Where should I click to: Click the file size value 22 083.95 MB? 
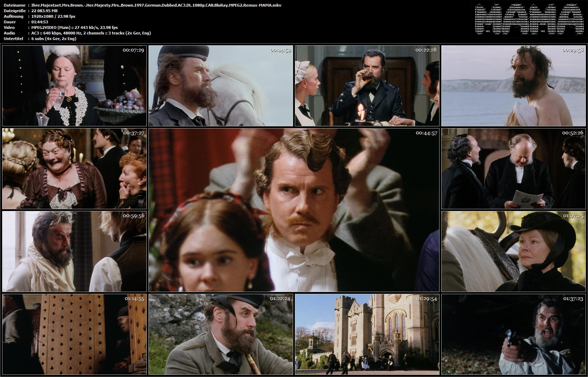click(44, 11)
